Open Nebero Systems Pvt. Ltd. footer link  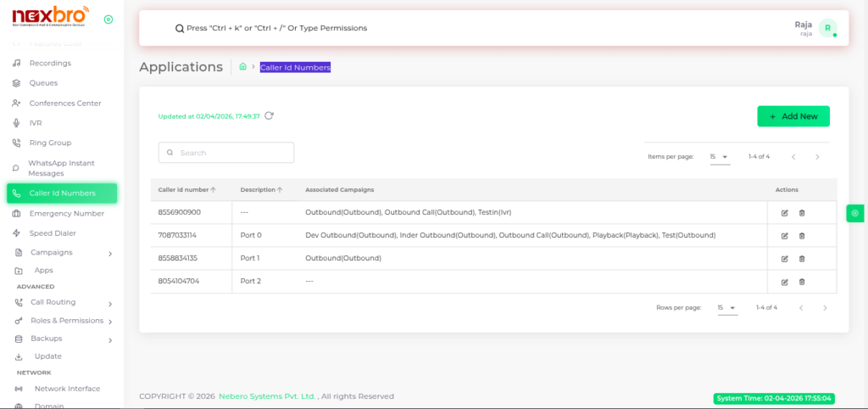point(267,396)
